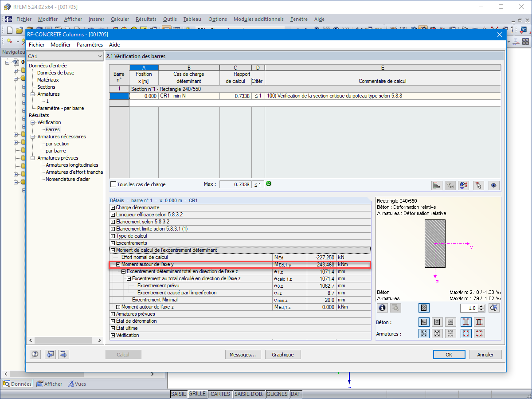
Task: Open Aide menu in RF-CONCRETE Columns
Action: click(x=114, y=45)
